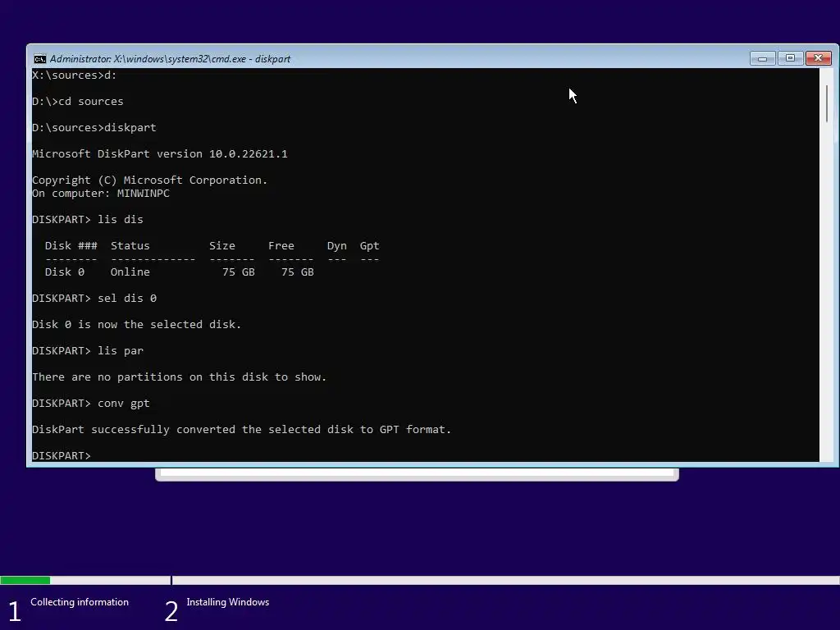Click the cmd window title bar text
The image size is (840, 630).
pyautogui.click(x=170, y=59)
